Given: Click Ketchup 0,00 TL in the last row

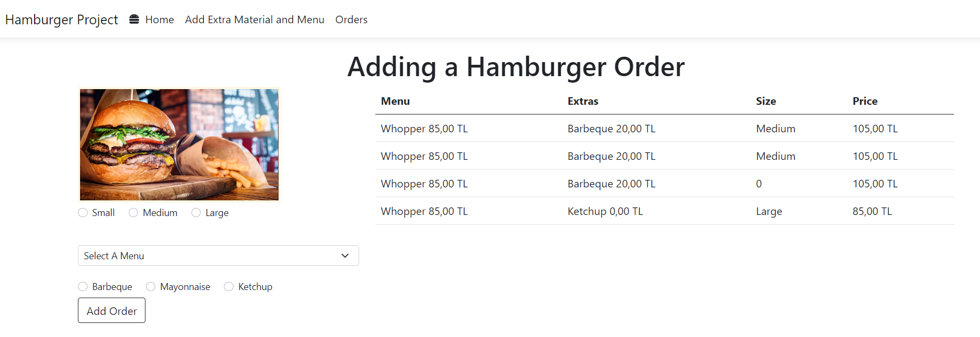Looking at the screenshot, I should 605,211.
